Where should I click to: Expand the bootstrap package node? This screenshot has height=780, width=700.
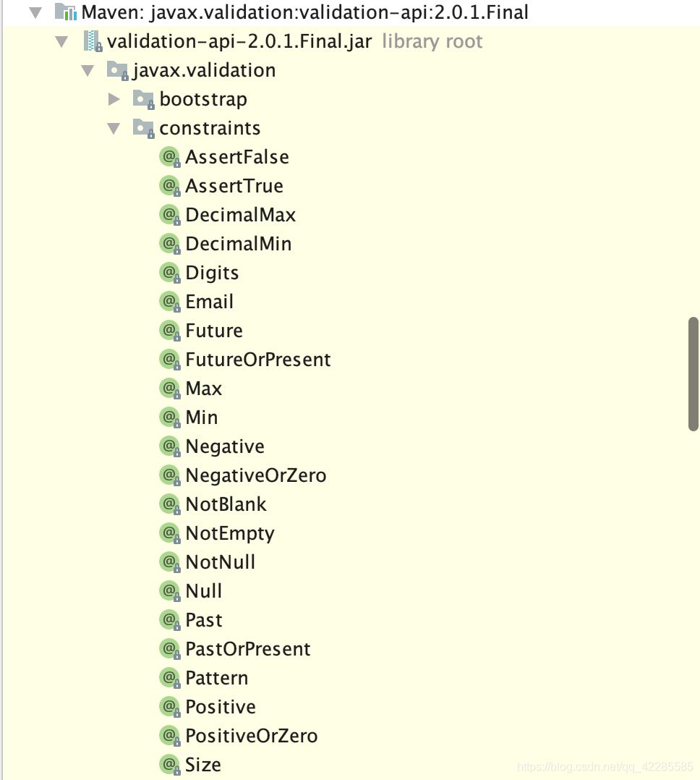[x=114, y=98]
